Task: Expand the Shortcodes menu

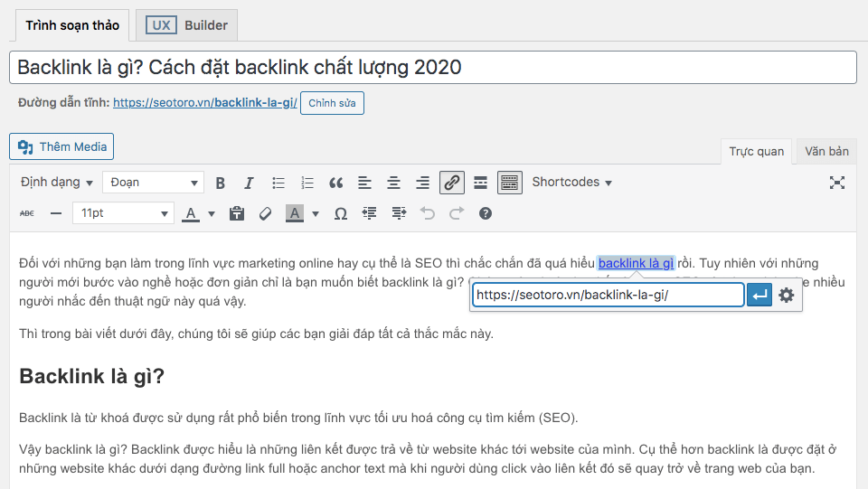Action: [x=571, y=183]
